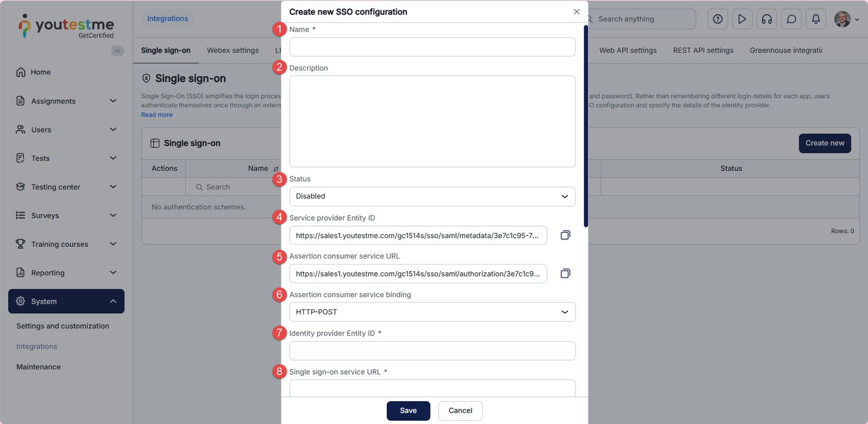Open the Status dropdown

point(432,196)
